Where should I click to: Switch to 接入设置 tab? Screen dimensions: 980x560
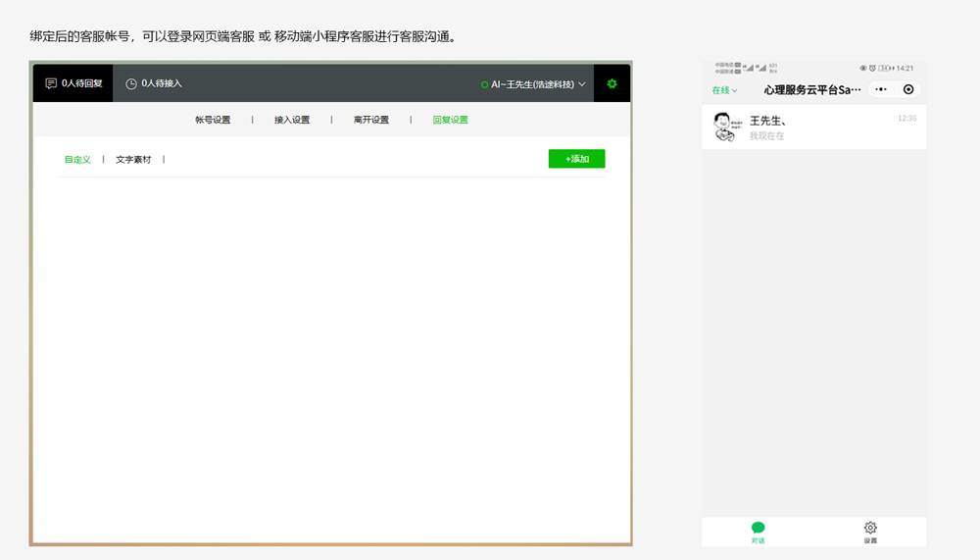(x=292, y=120)
